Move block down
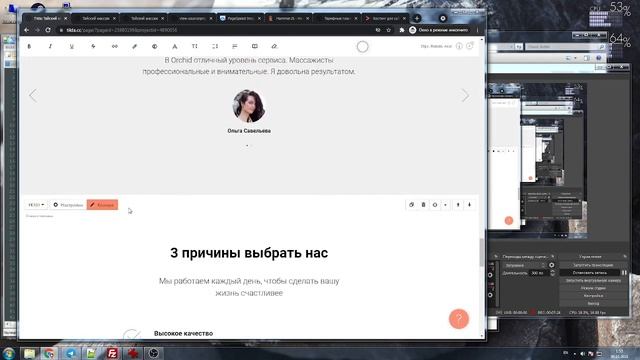 (469, 205)
